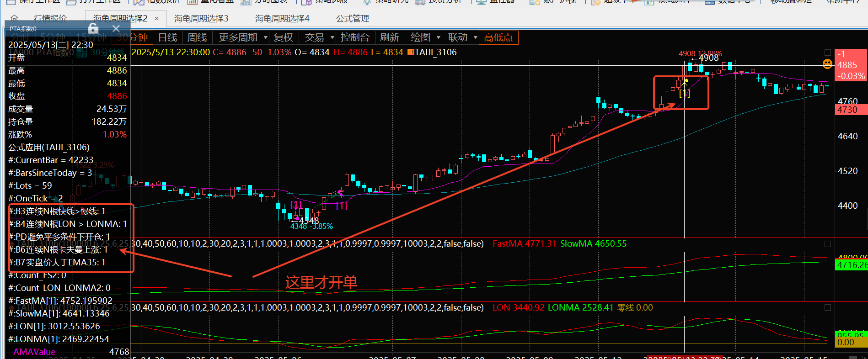Click the FastMA 4771.31 indicator label
Viewport: 868px width, 359px height.
click(525, 244)
